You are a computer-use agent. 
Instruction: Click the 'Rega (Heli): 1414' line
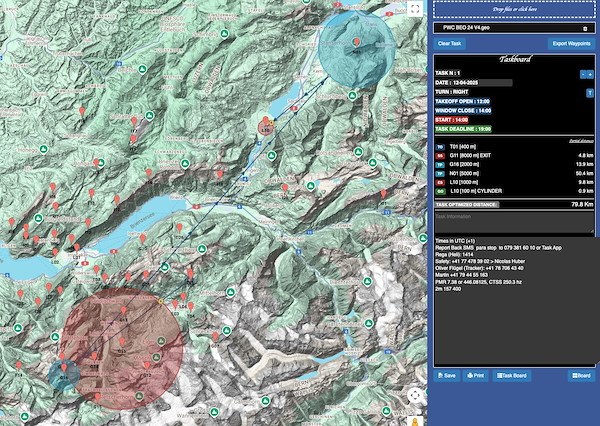[x=454, y=255]
